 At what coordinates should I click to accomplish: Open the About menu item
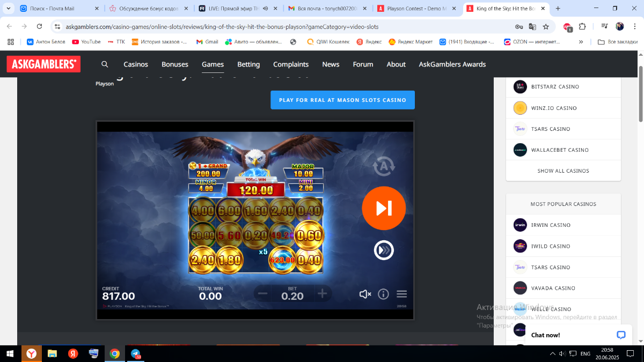point(396,64)
